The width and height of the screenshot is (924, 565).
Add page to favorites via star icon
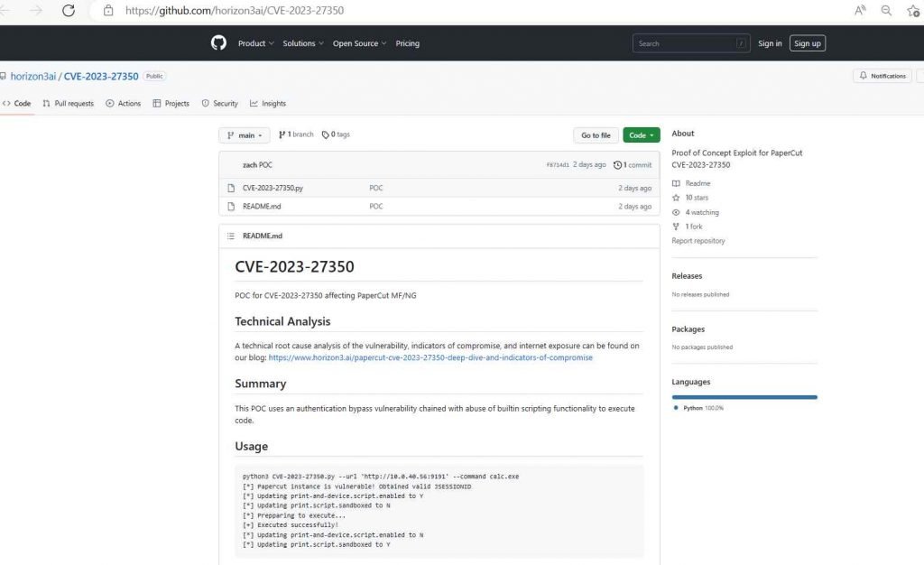pos(914,10)
